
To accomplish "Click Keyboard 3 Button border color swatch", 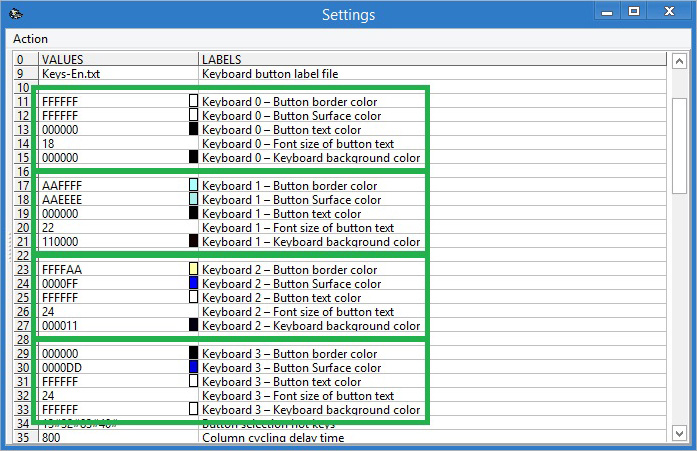I will (x=193, y=352).
